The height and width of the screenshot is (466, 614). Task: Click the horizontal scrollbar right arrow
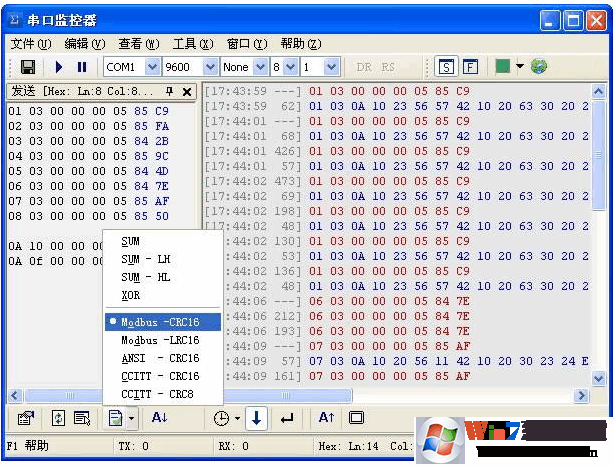pyautogui.click(x=581, y=396)
